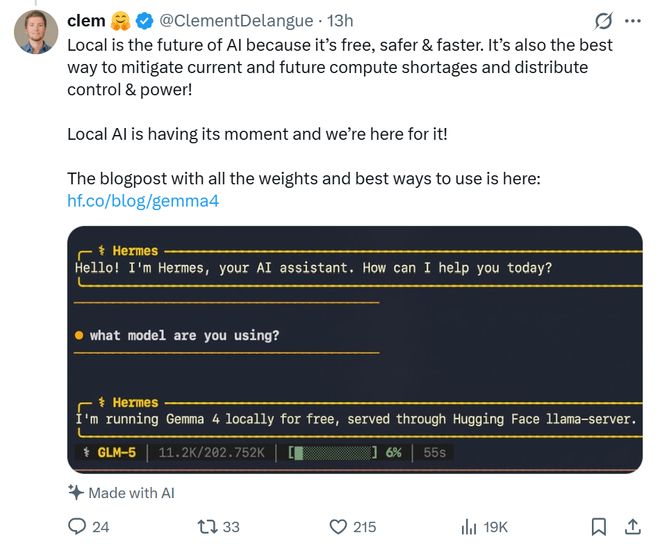This screenshot has height=544, width=660.
Task: View post analytics via bar chart icon
Action: coord(468,526)
